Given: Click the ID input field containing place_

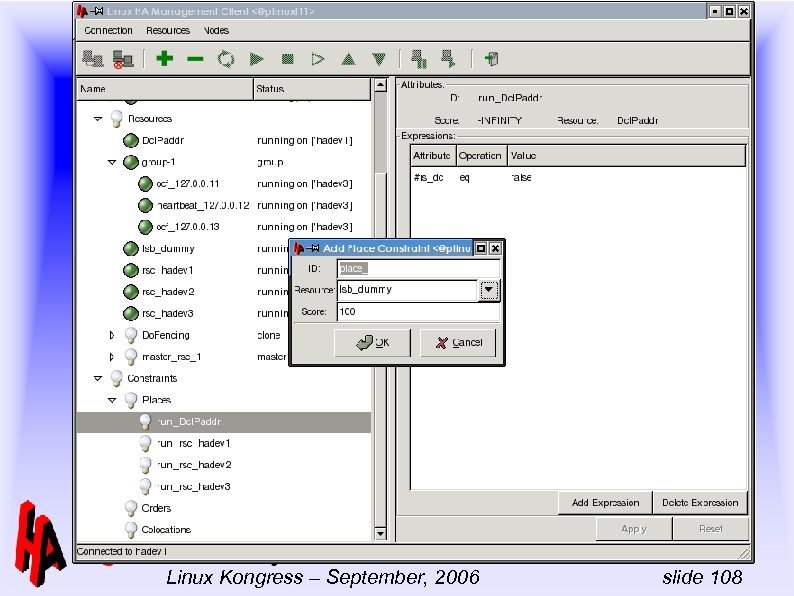Looking at the screenshot, I should [419, 268].
